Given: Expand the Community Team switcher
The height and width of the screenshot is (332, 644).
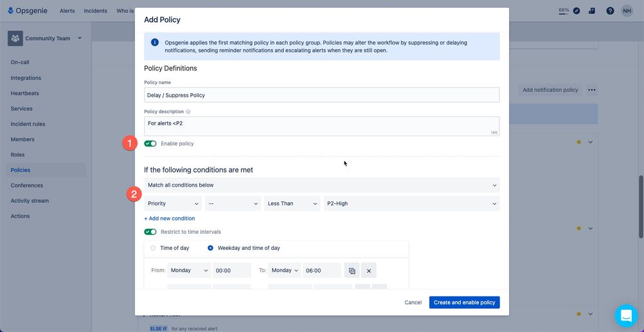Looking at the screenshot, I should (x=79, y=38).
